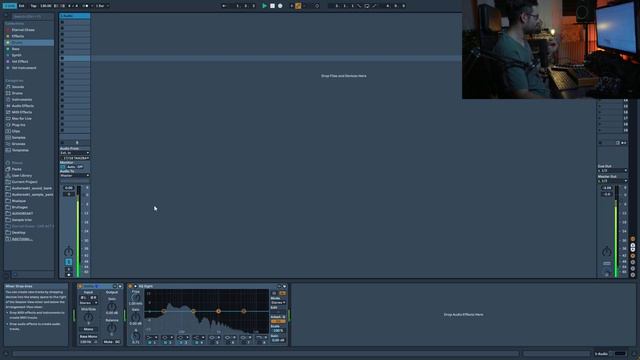Screen dimensions: 640x360
Task: Open Packs in the Places section
Action: pyautogui.click(x=16, y=169)
